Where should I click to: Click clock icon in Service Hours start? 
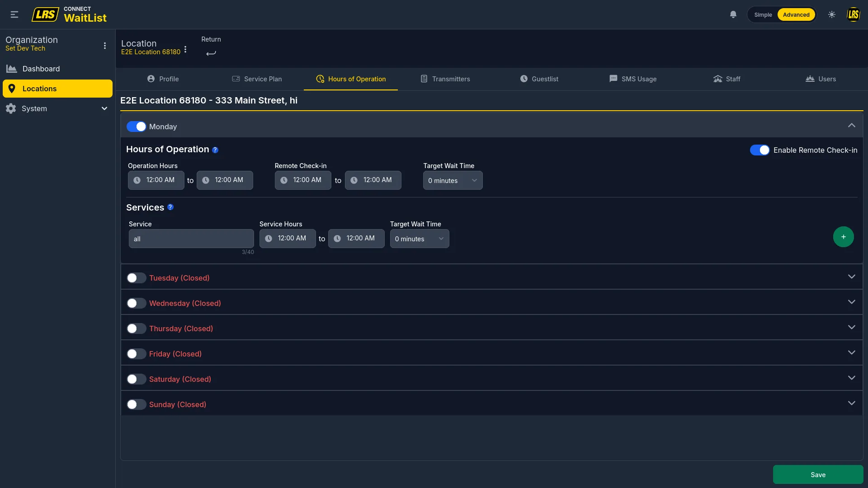269,239
